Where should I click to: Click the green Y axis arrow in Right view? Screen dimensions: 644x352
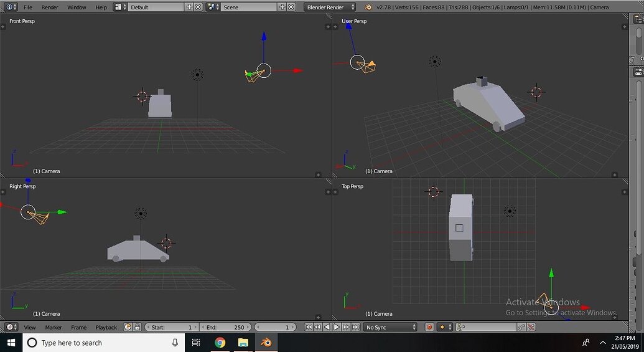[x=62, y=212]
